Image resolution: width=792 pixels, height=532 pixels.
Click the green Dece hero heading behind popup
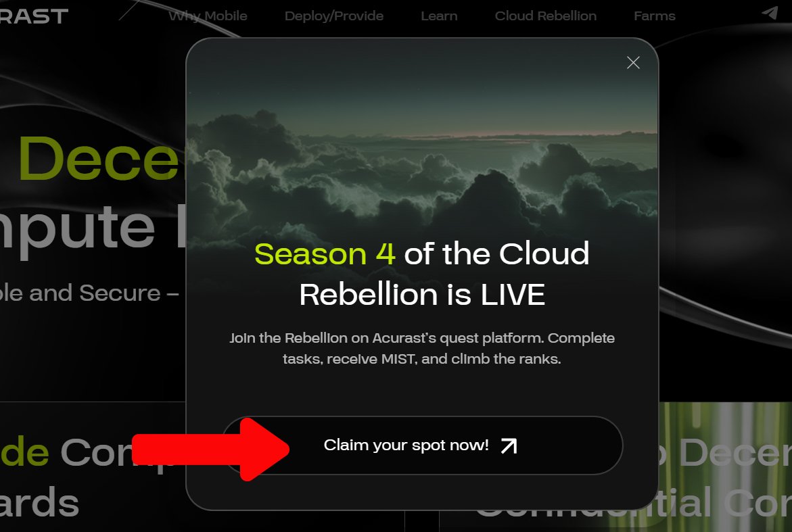99,158
